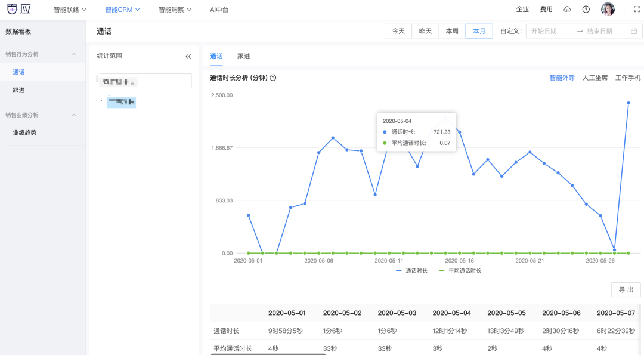Viewport: 644px width, 355px height.
Task: Click the blurred search box in 统计范围
Action: pyautogui.click(x=144, y=81)
